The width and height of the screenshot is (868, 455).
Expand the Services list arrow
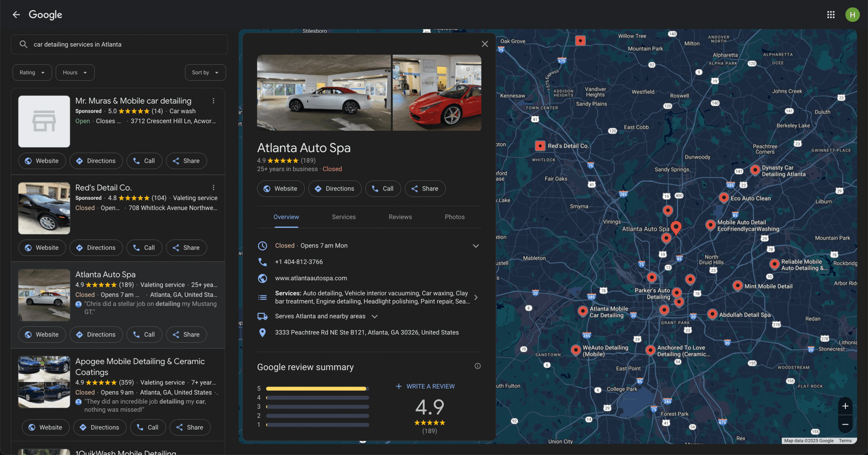pos(476,298)
